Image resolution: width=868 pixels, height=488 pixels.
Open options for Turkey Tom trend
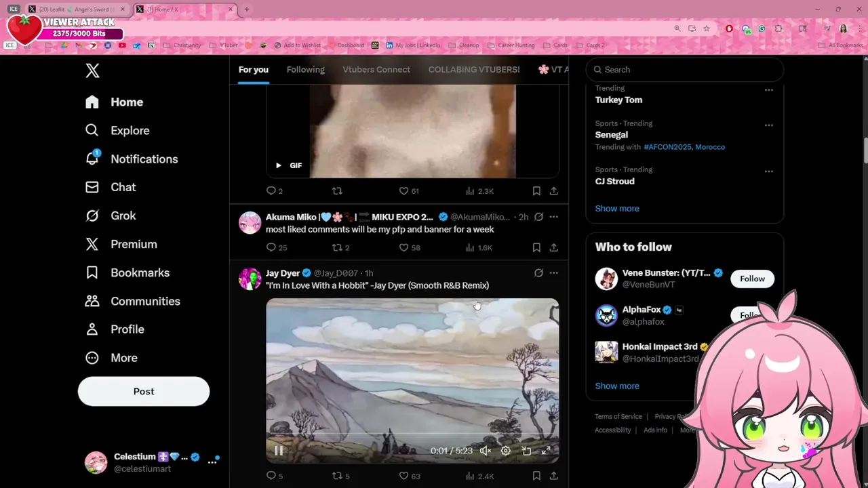click(x=769, y=89)
